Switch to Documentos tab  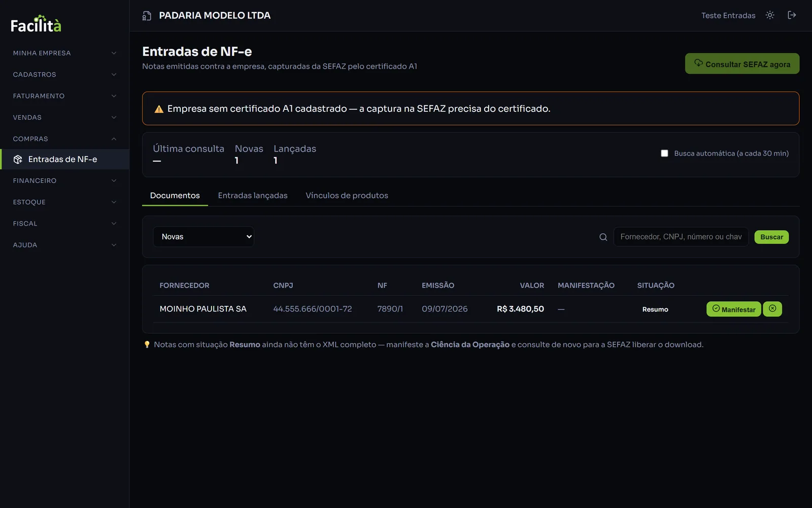[x=175, y=196]
